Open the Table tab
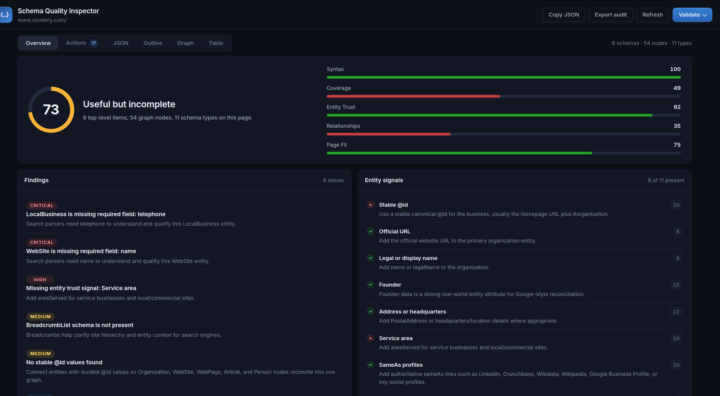 coord(216,43)
